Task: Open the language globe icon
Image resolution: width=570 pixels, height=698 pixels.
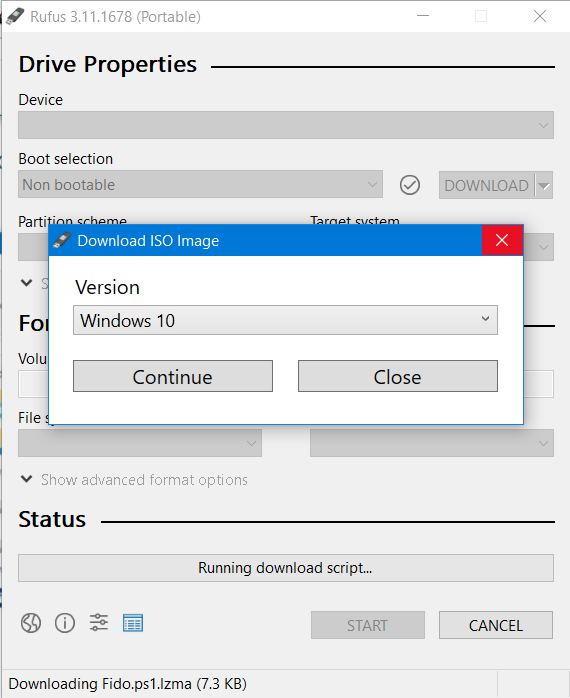Action: [x=31, y=623]
